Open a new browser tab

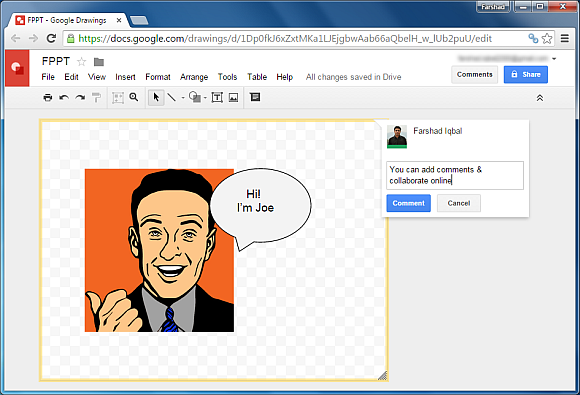pyautogui.click(x=139, y=21)
